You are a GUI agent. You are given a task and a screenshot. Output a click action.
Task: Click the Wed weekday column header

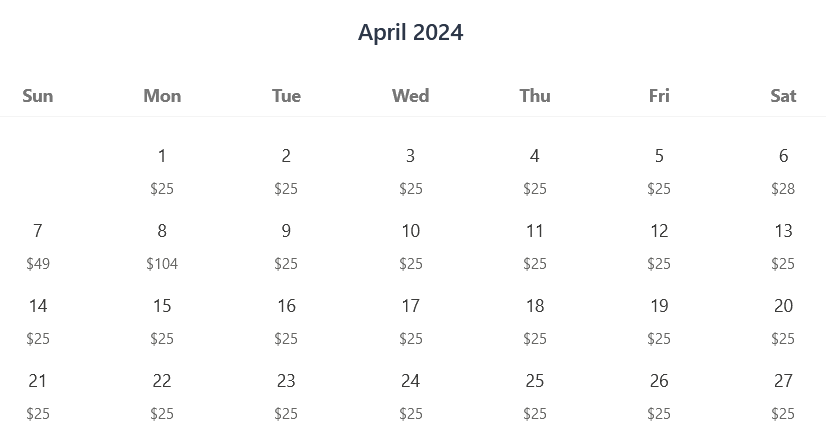410,96
